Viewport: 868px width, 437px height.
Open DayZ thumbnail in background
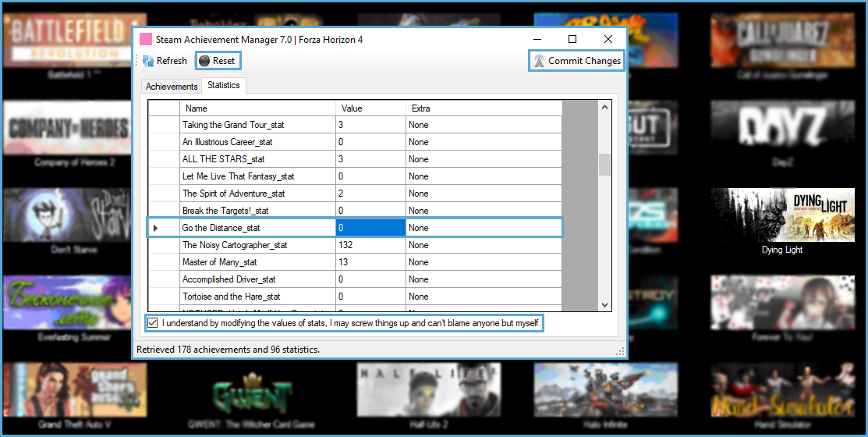tap(782, 128)
